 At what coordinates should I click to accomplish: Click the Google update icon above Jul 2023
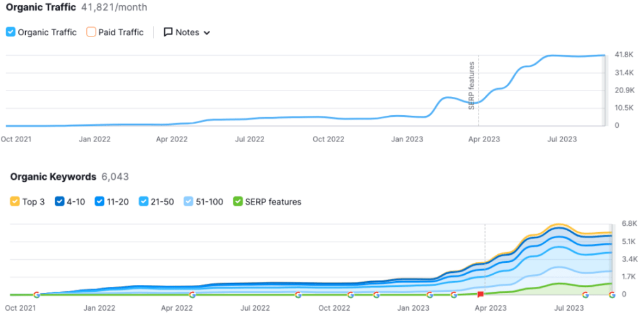(x=586, y=294)
